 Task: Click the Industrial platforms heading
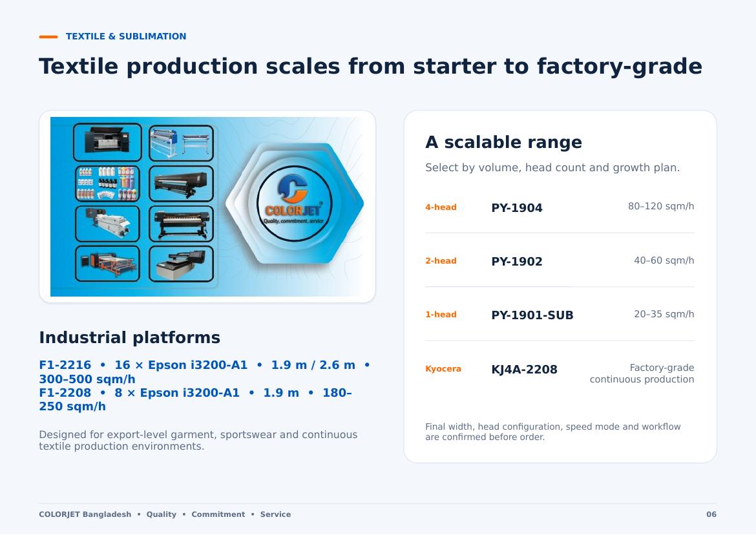coord(129,337)
